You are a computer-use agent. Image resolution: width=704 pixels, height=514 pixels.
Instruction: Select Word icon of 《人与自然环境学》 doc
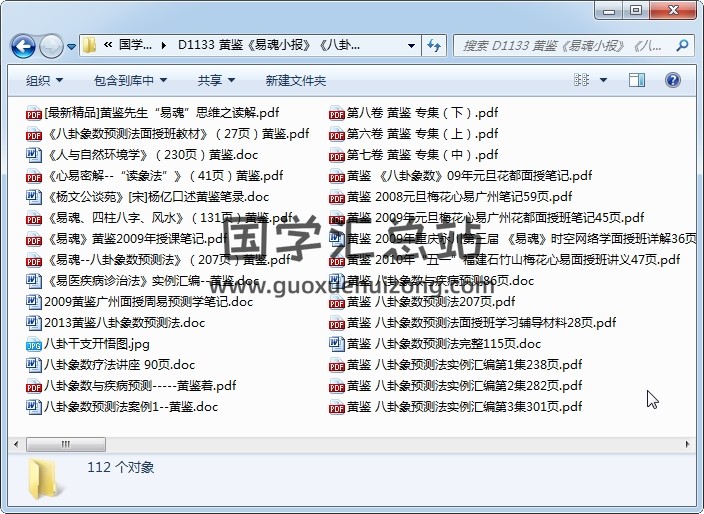(34, 155)
